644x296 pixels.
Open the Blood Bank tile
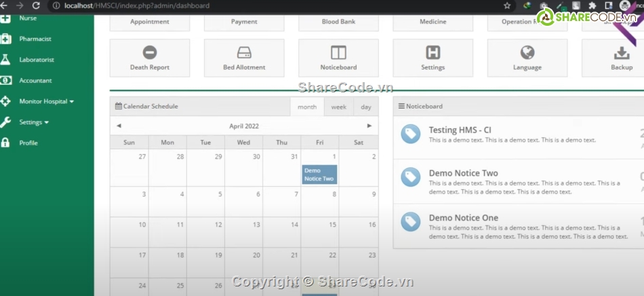338,22
